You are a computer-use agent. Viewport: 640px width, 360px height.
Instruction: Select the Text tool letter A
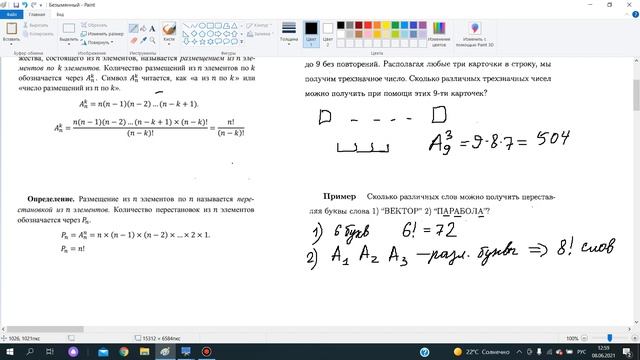point(152,28)
